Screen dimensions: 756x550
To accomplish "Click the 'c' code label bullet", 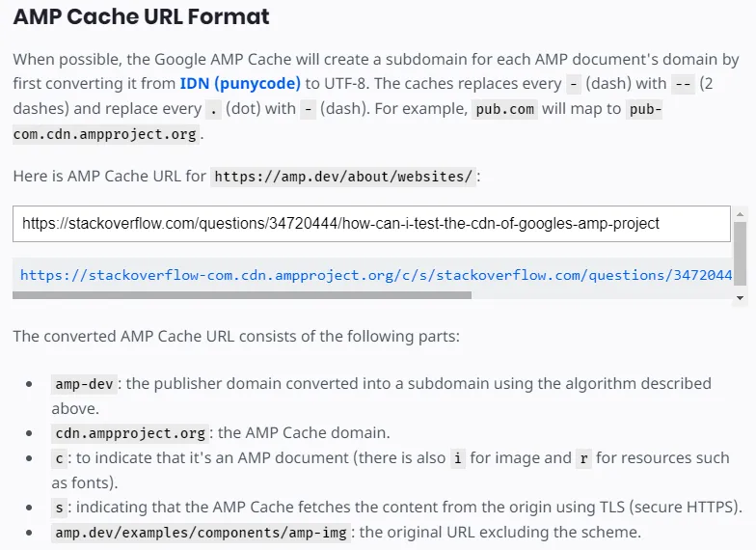I will pos(59,458).
